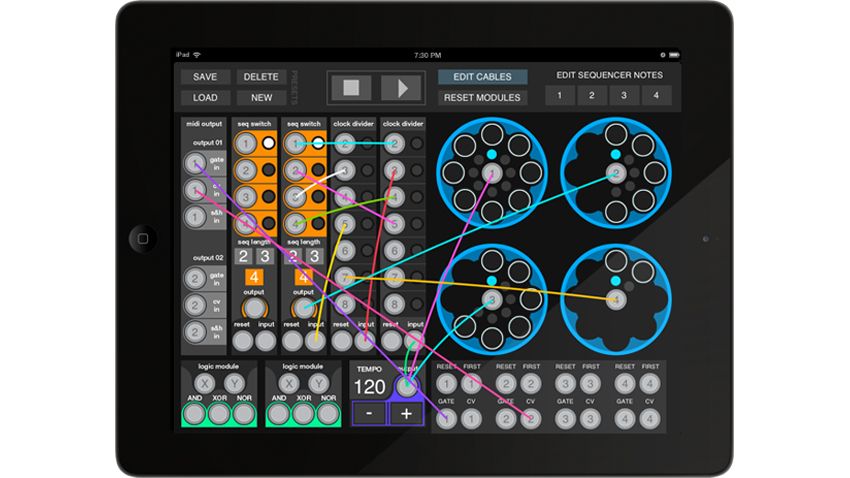Tap the iPad home button
Viewport: 850px width, 478px height.
point(143,238)
